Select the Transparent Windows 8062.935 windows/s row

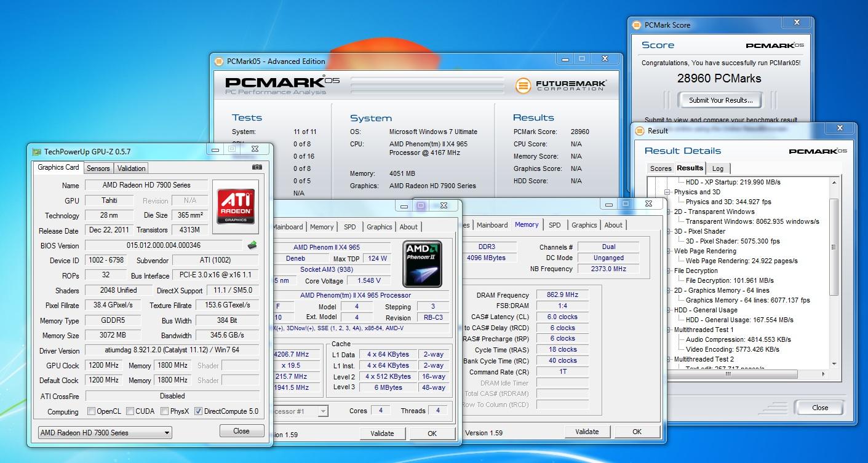[752, 221]
